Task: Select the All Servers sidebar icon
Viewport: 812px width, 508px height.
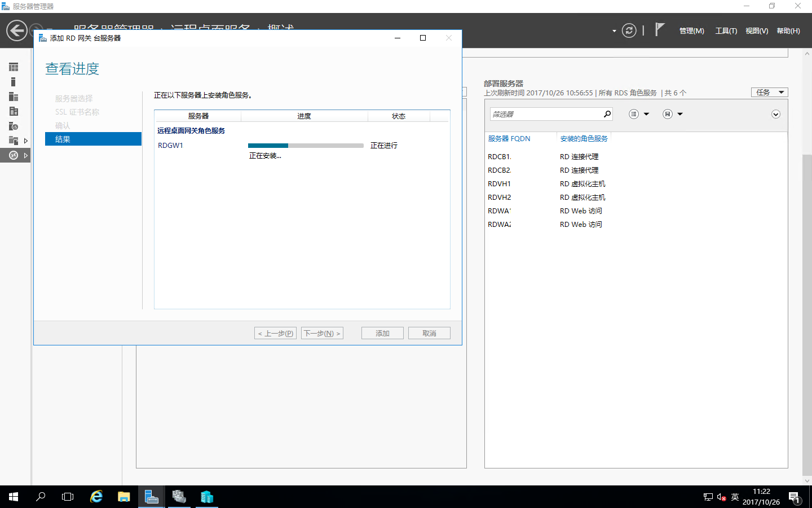Action: [x=14, y=97]
